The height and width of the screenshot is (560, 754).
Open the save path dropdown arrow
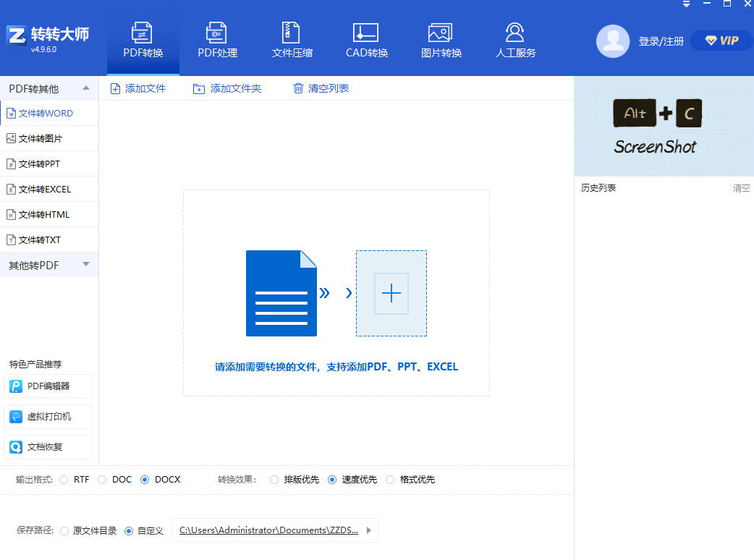click(369, 530)
